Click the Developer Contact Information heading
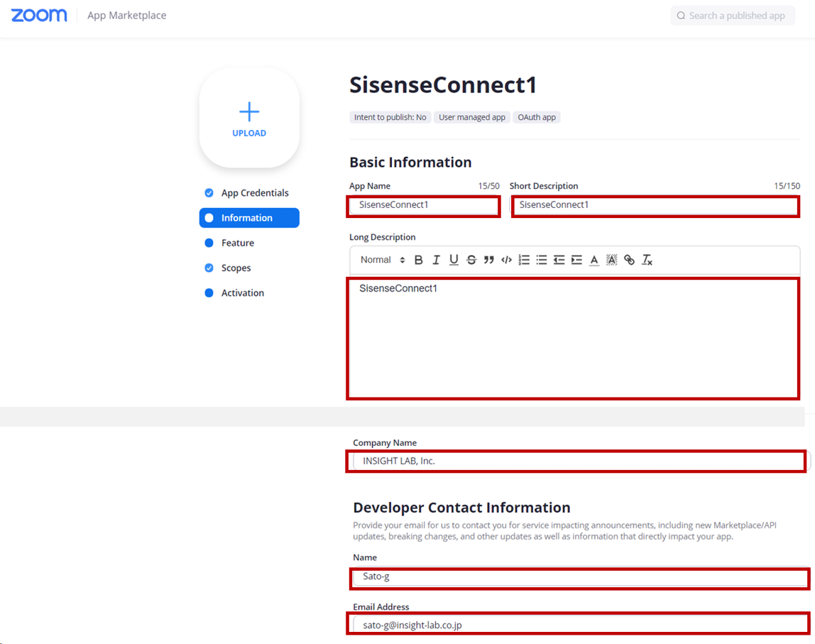This screenshot has height=644, width=815. [461, 507]
